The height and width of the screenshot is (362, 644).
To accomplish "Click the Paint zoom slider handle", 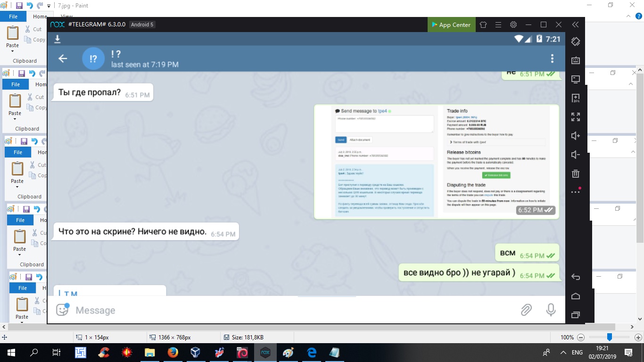I will tap(610, 337).
